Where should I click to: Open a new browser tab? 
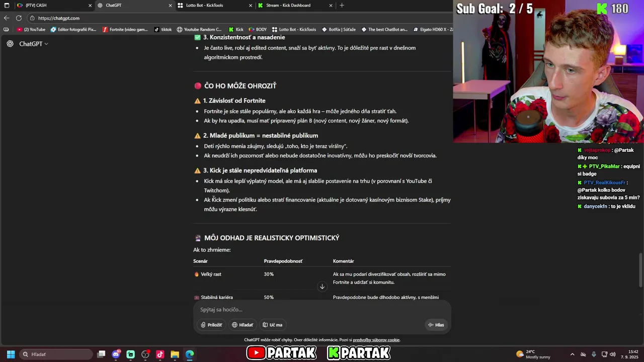342,6
